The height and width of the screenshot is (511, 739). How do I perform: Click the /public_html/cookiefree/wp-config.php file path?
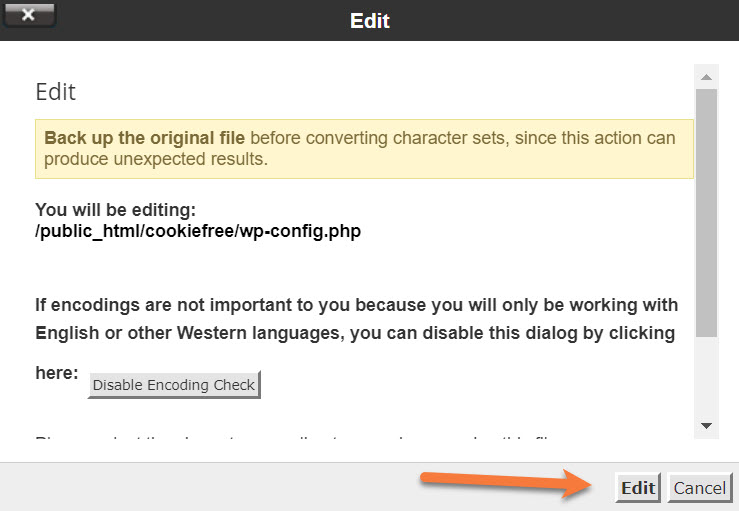click(198, 232)
